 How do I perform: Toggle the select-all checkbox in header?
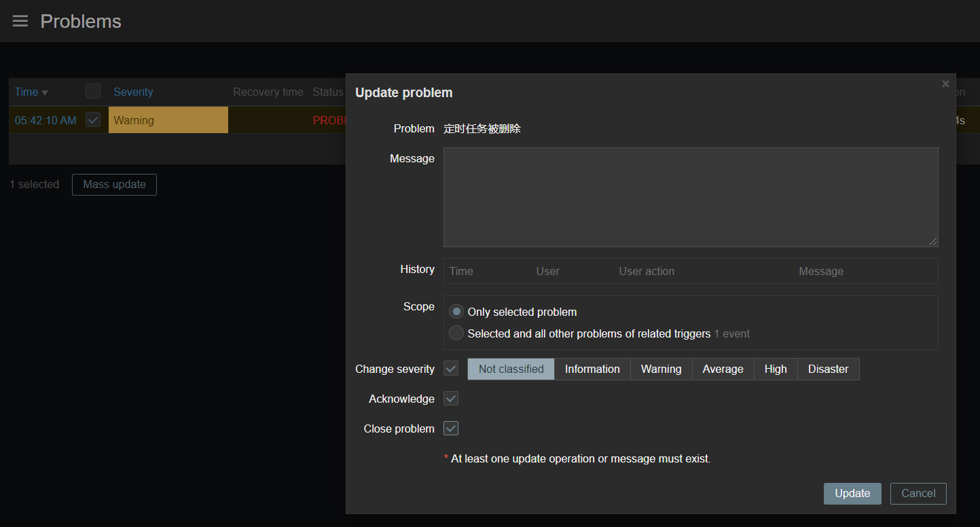(x=93, y=92)
